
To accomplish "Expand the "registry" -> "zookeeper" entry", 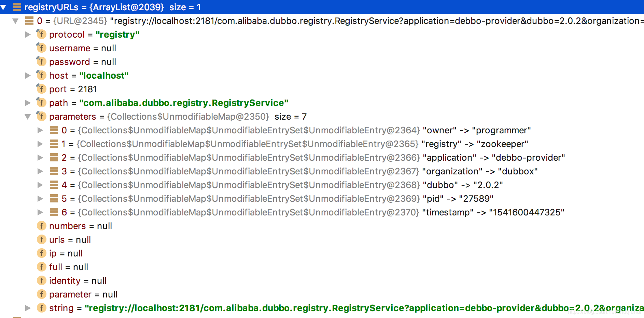I will 40,144.
